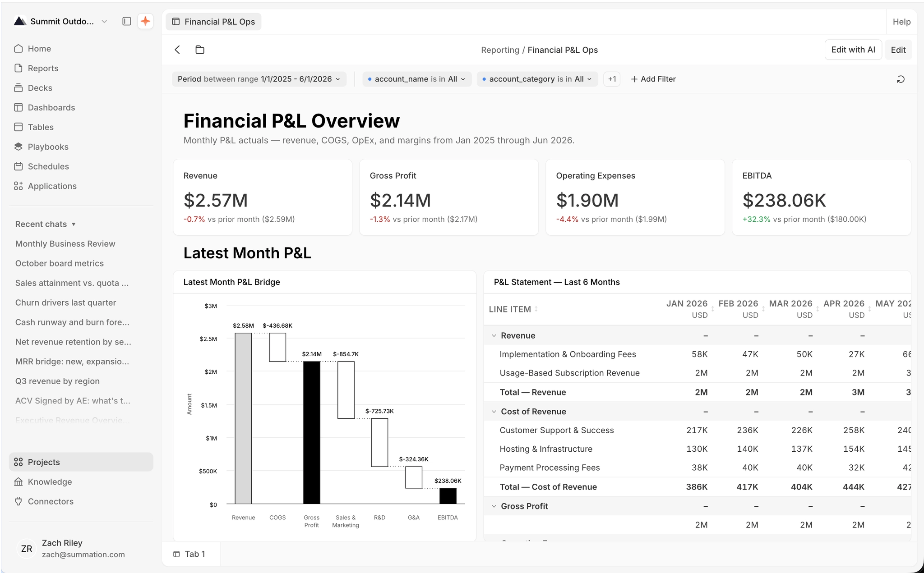Select the Financial P&L Ops tab
This screenshot has height=573, width=924.
pyautogui.click(x=213, y=22)
